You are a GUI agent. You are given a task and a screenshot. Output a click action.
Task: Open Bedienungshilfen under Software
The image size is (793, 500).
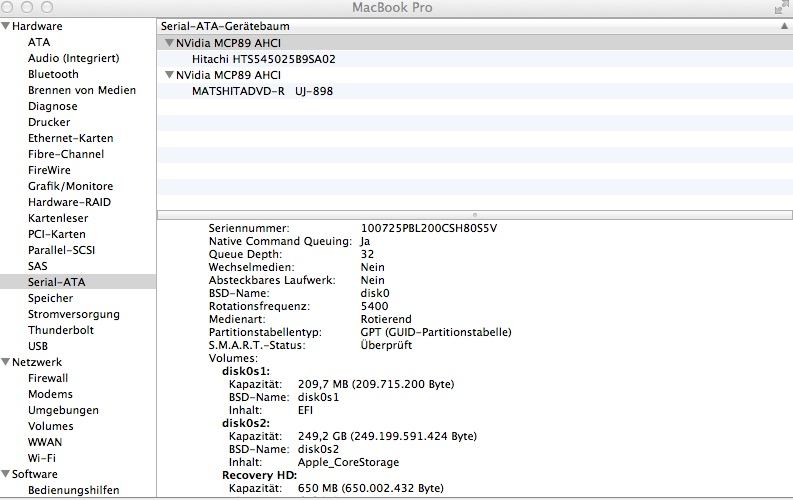(x=73, y=490)
